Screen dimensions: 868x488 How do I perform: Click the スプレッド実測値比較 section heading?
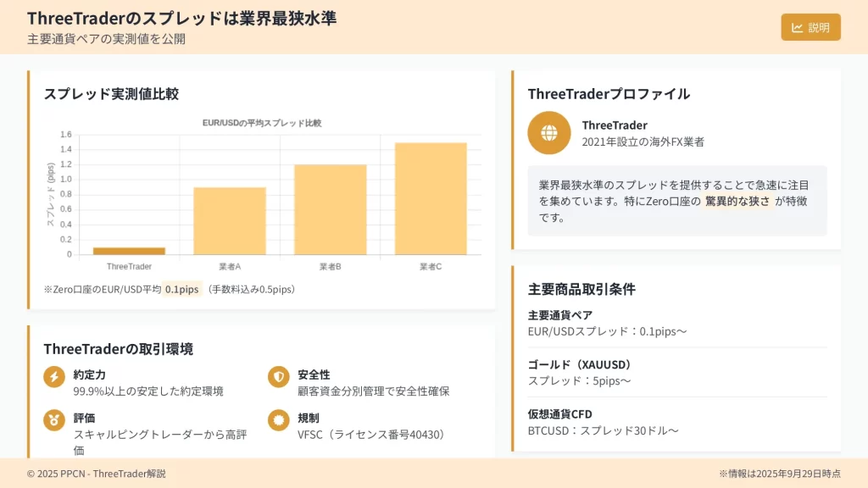click(111, 94)
